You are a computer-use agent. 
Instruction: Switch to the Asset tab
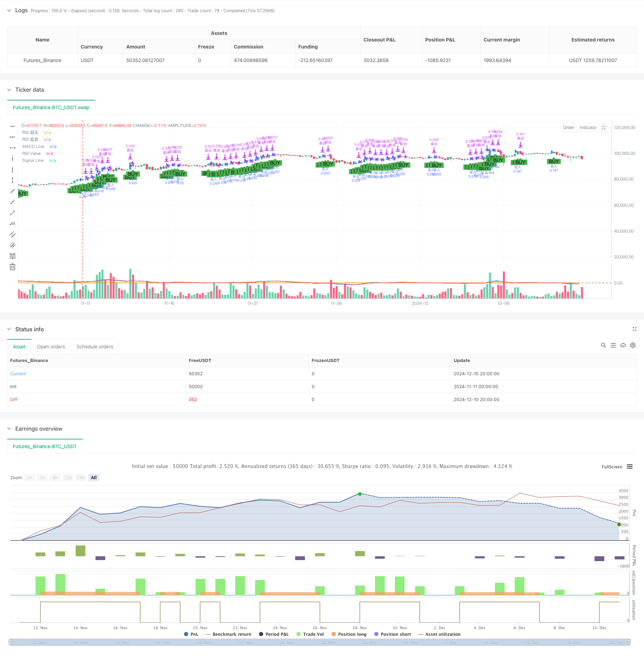(x=19, y=347)
